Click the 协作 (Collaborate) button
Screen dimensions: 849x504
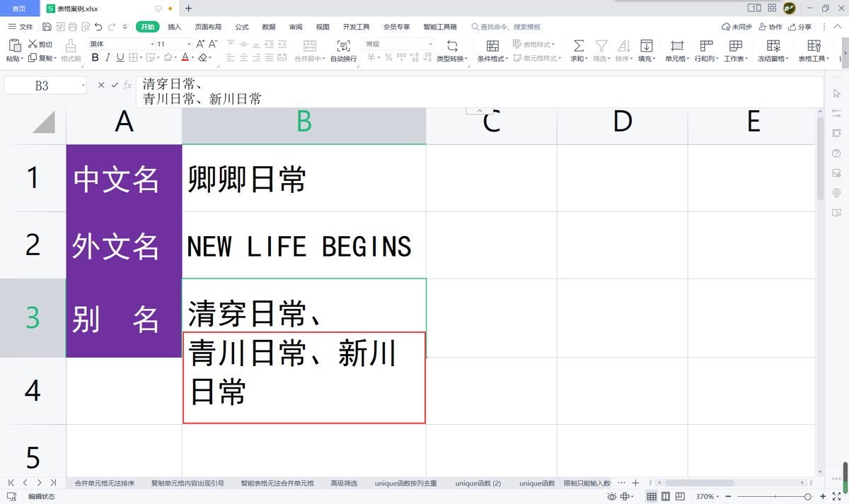pos(770,27)
